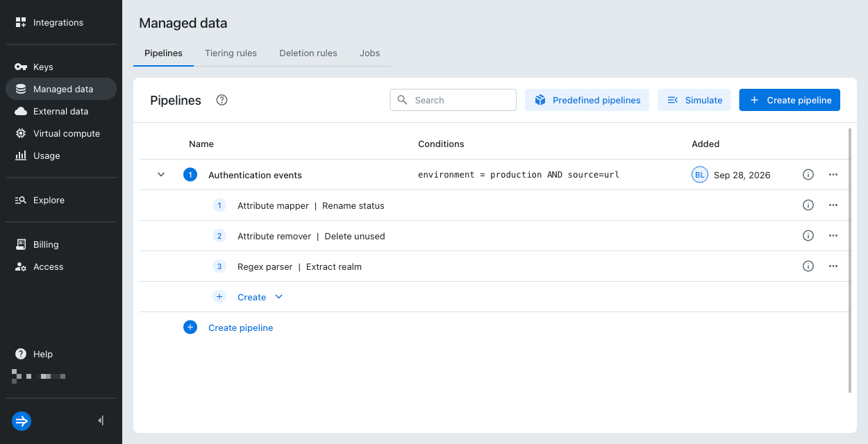Open the account name in sidebar
The image size is (868, 444).
(x=39, y=376)
